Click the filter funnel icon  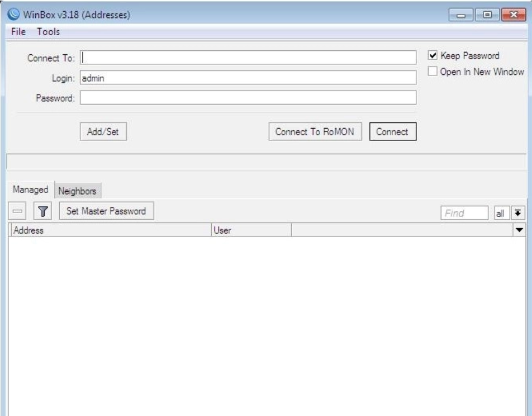point(42,212)
